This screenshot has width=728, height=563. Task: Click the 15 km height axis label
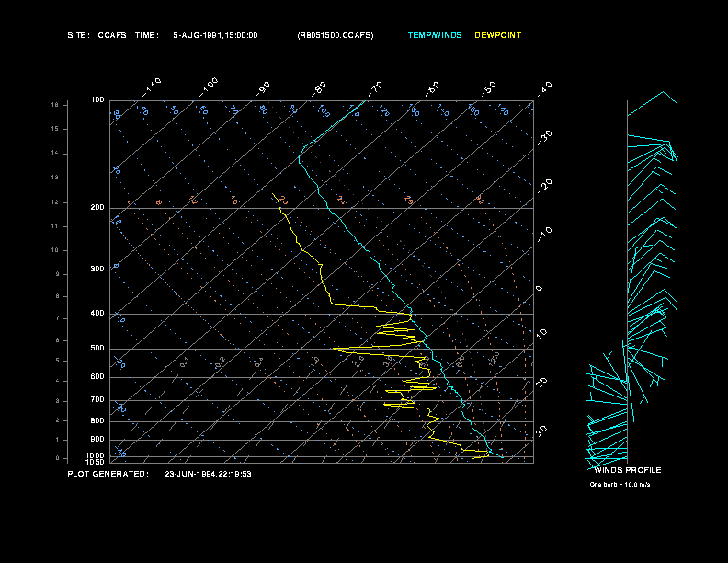tap(55, 129)
